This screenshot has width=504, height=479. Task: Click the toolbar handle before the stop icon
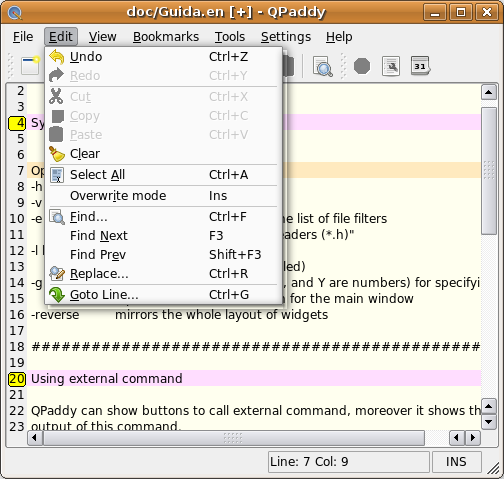[343, 66]
